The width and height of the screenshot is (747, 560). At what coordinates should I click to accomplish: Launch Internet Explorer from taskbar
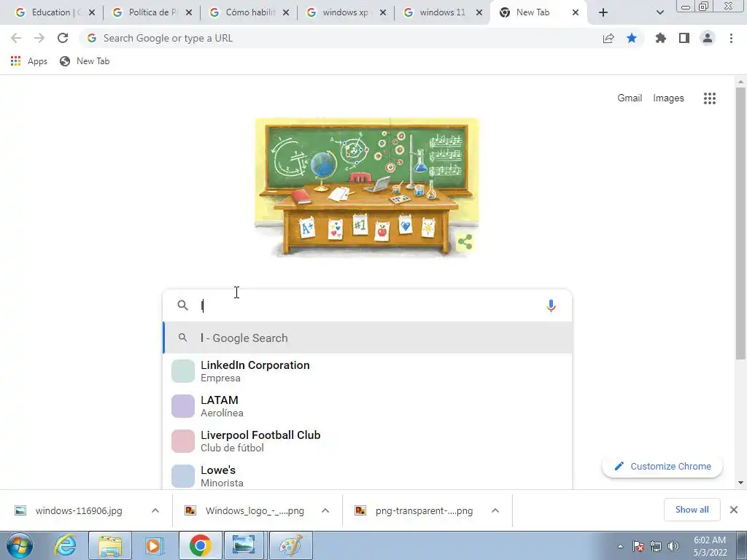(x=65, y=545)
